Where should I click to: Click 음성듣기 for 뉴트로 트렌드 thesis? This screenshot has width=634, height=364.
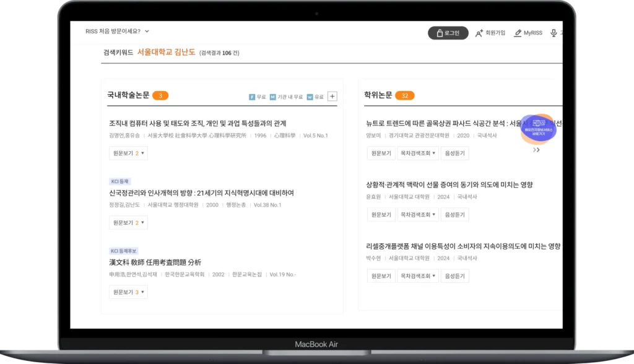(454, 154)
